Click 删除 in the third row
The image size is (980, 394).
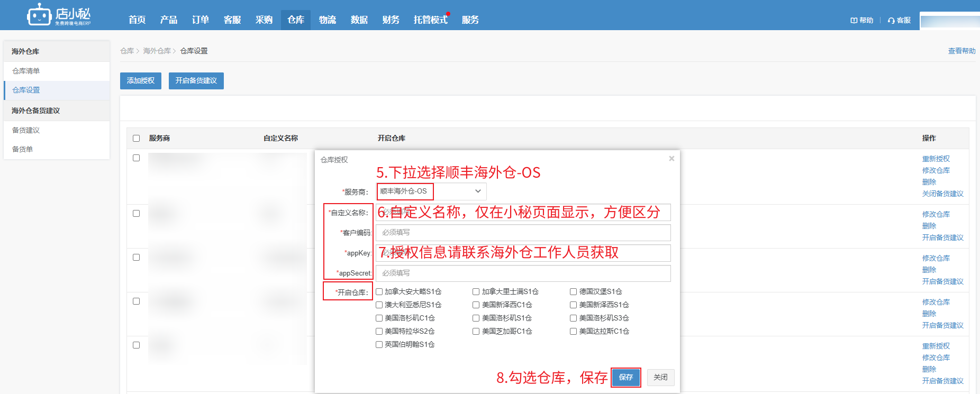coord(929,270)
